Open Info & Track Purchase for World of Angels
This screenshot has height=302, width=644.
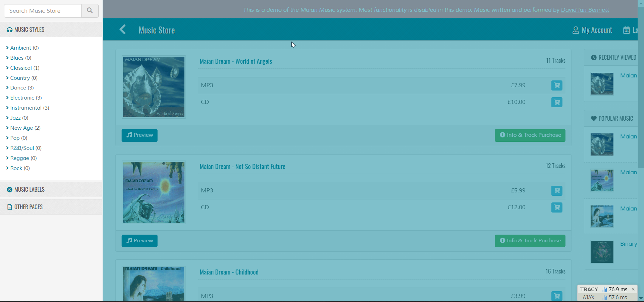point(530,135)
